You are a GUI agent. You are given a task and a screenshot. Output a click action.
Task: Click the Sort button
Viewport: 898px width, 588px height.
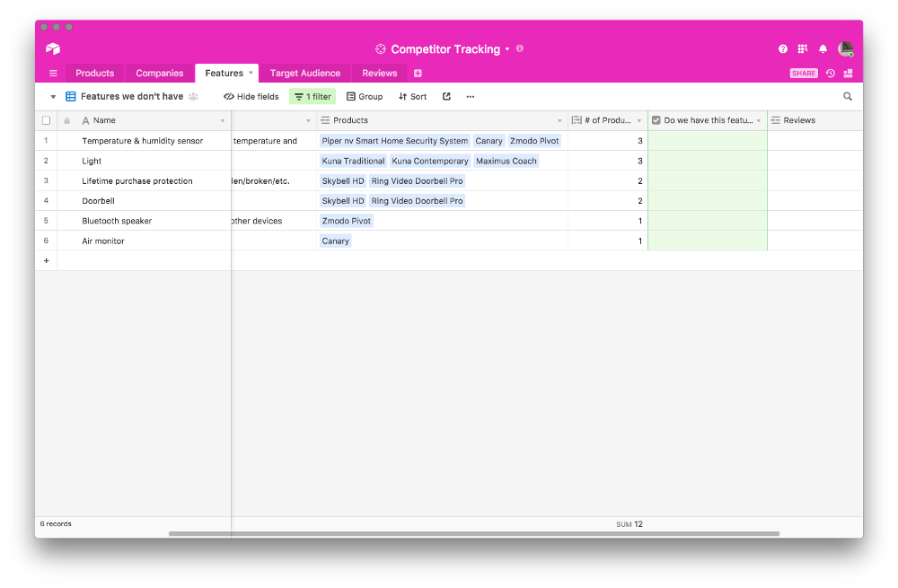(x=413, y=97)
